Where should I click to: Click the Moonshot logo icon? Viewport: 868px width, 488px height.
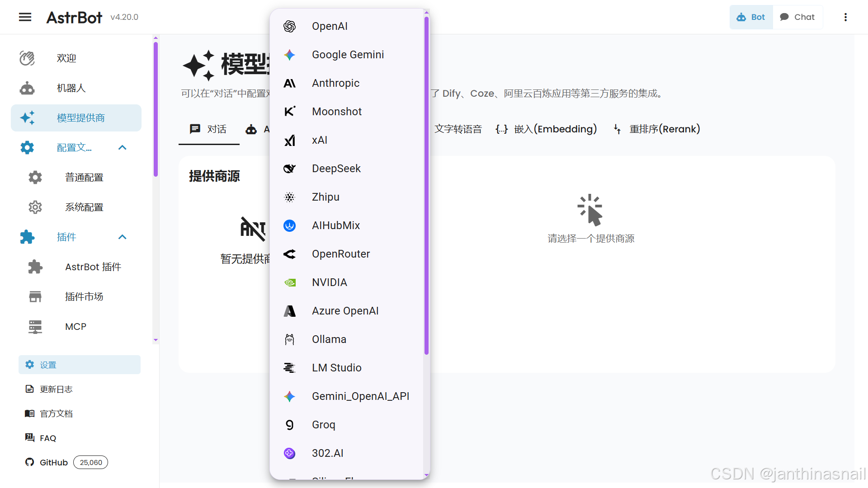(x=290, y=112)
